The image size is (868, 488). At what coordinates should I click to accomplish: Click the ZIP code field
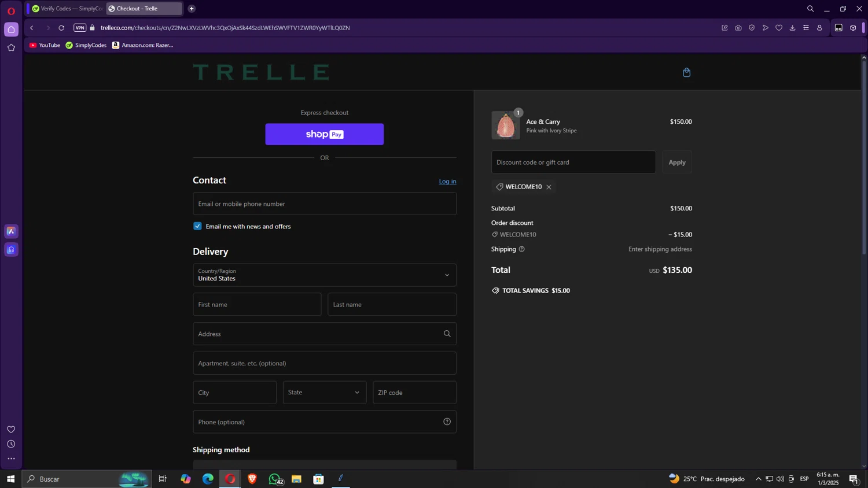tap(414, 393)
